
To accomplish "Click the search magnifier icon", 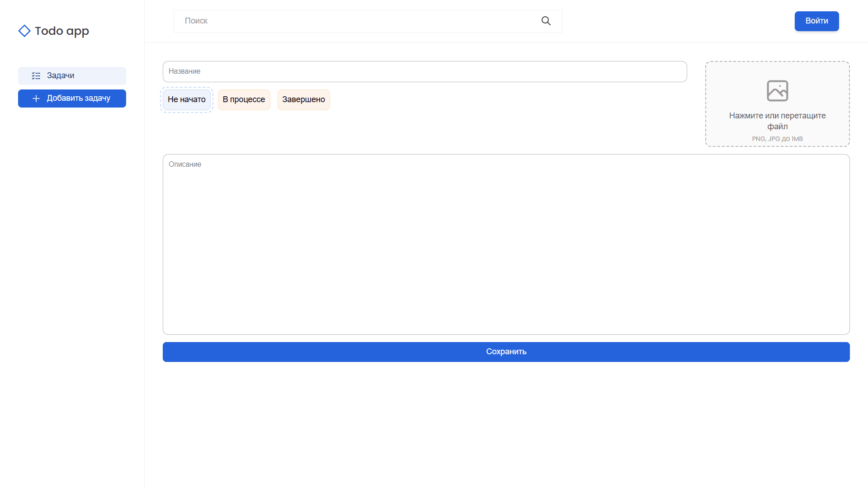I will pos(546,21).
